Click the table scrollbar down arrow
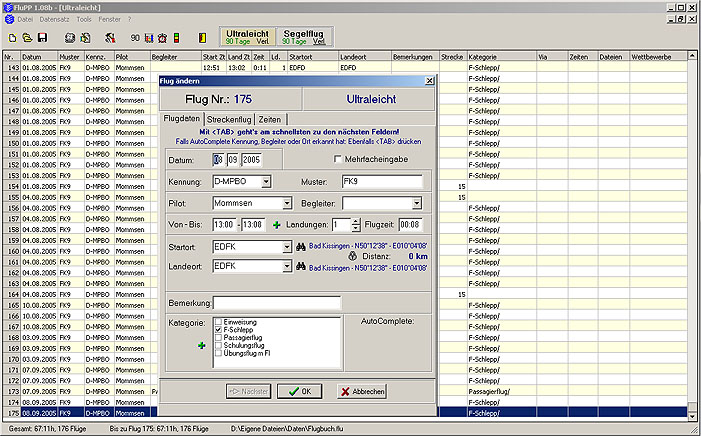The image size is (701, 436). [692, 415]
